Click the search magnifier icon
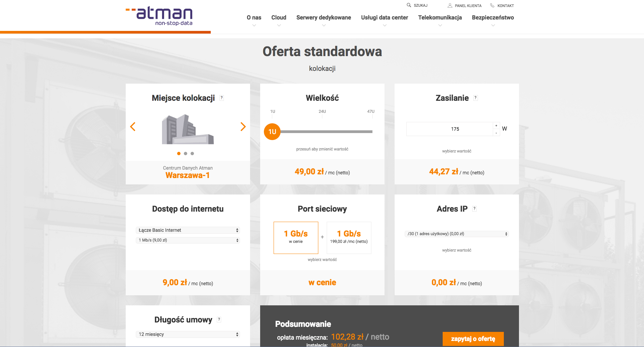 (409, 5)
